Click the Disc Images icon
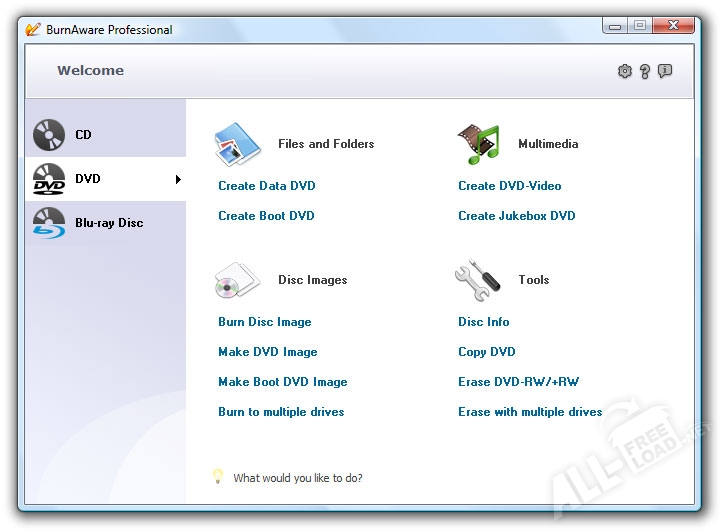The width and height of the screenshot is (723, 532). (237, 281)
